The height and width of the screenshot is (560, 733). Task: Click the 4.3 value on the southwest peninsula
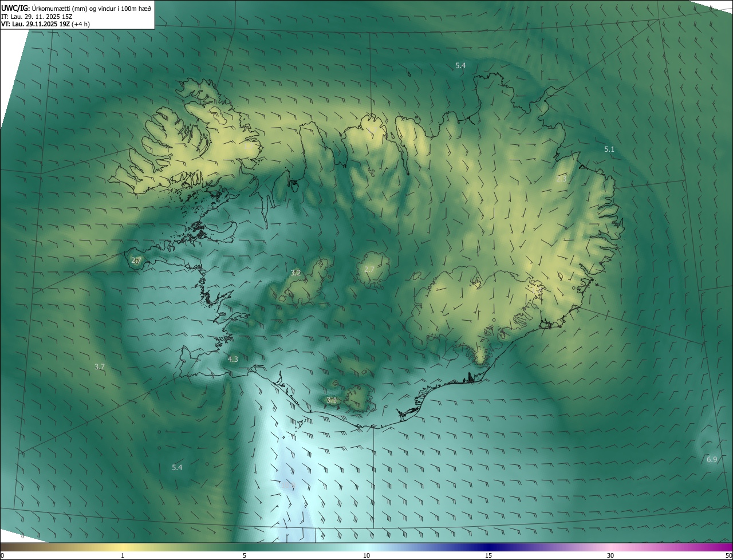233,359
